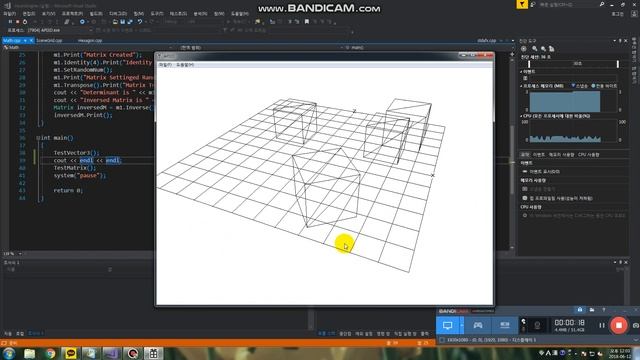
Task: Restart debugging in the toolbar
Action: (x=25, y=22)
